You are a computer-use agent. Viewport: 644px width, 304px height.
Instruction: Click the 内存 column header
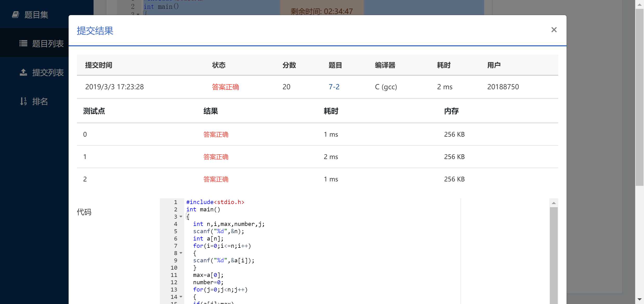(x=451, y=111)
